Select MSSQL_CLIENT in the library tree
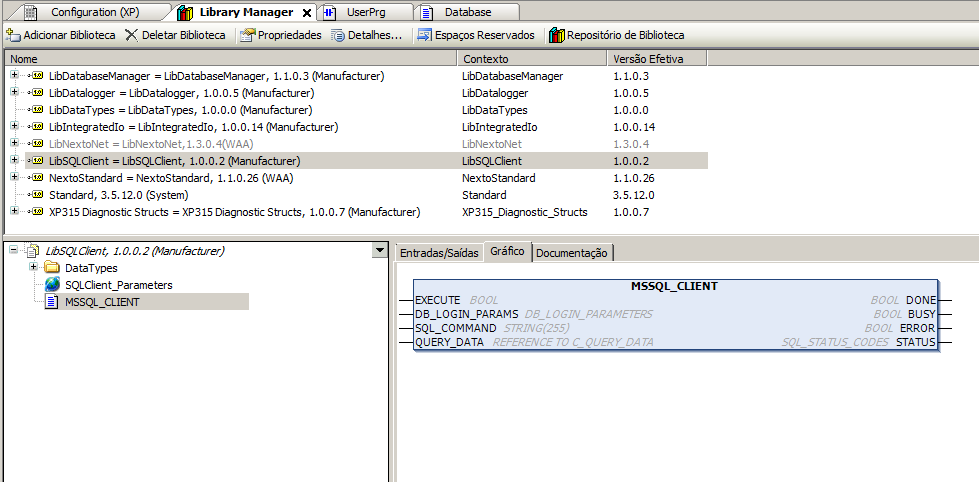979x482 pixels. point(102,302)
